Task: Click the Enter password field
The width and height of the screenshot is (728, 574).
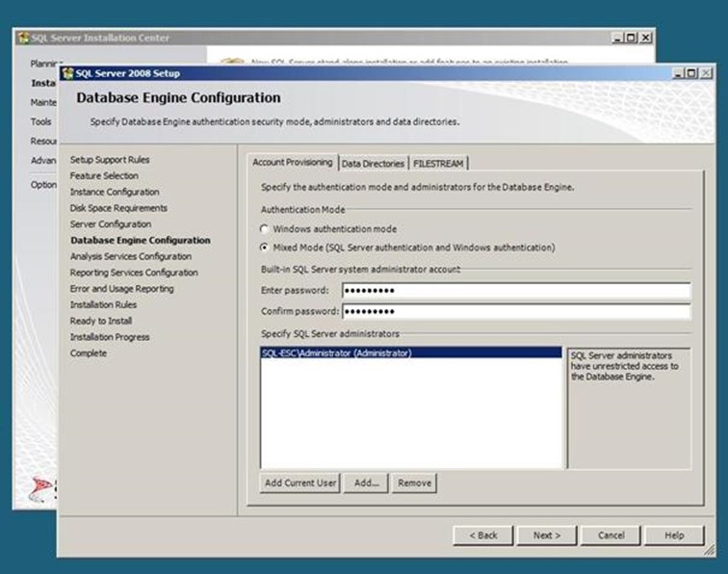Action: point(516,291)
